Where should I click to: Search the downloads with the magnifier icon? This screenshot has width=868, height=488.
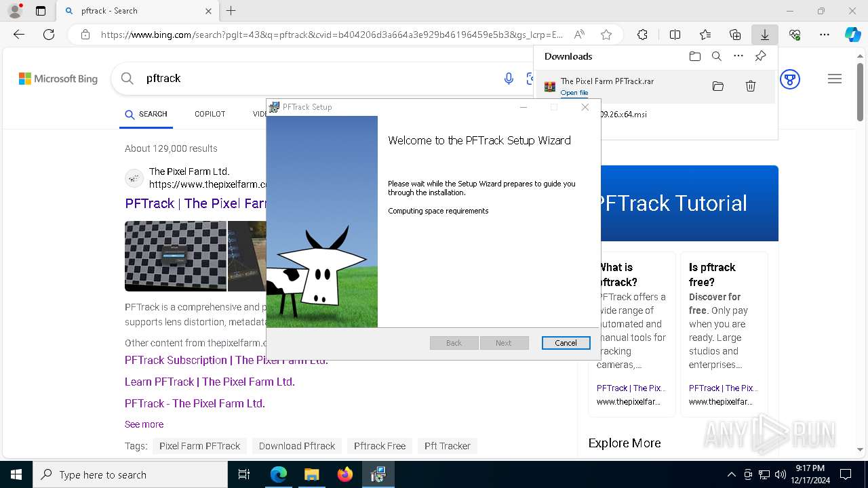[717, 56]
